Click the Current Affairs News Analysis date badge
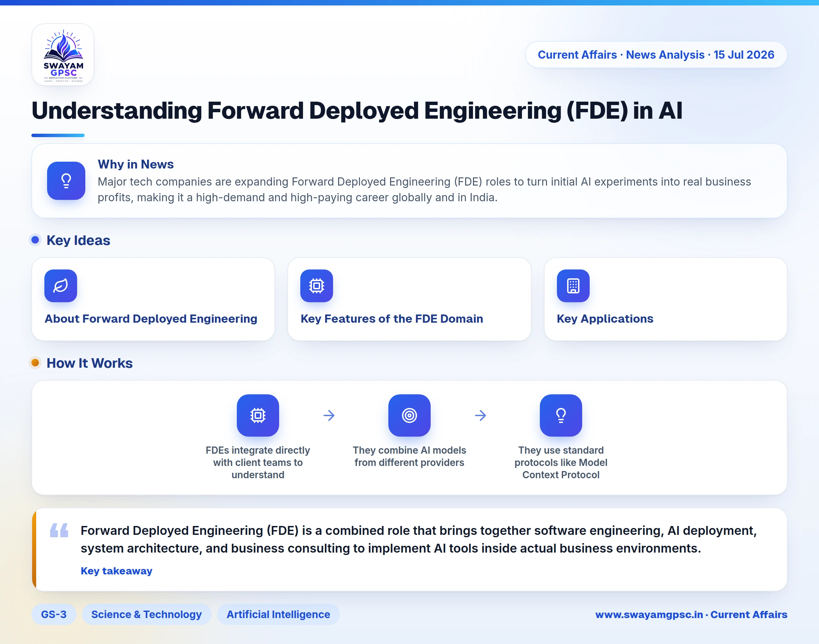 point(656,55)
